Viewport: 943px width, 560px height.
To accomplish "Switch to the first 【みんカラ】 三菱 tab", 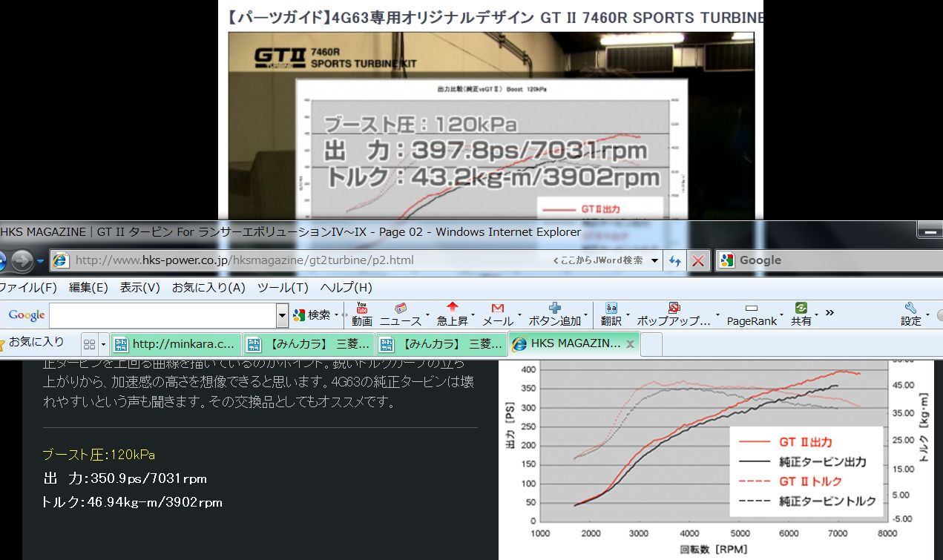I will pyautogui.click(x=309, y=344).
